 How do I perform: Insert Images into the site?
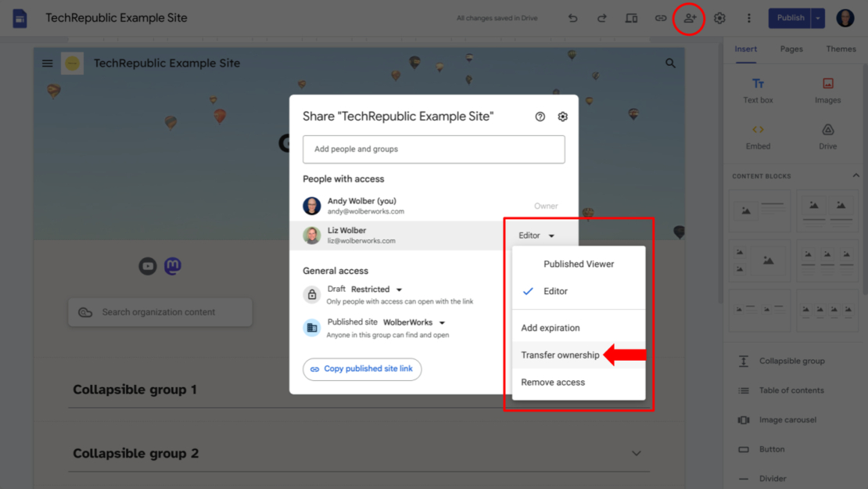(827, 89)
